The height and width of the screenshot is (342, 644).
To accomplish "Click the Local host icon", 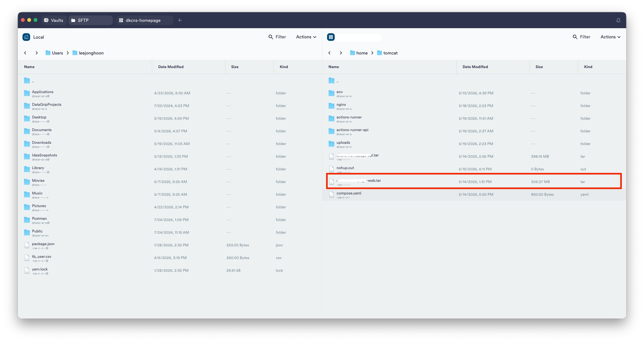I will click(26, 37).
